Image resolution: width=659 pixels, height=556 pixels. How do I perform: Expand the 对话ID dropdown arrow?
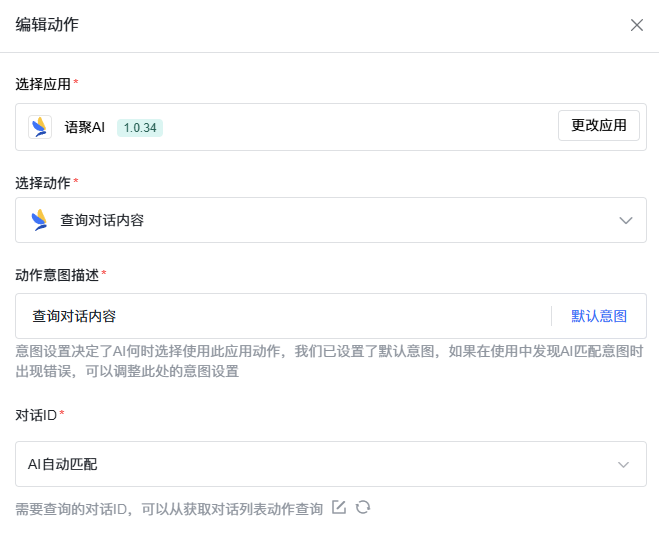pos(624,464)
